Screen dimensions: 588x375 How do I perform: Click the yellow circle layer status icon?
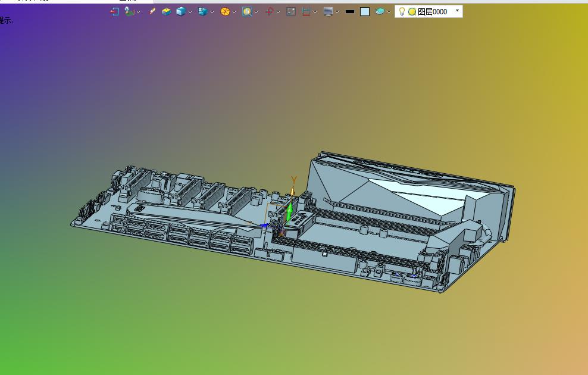pyautogui.click(x=412, y=12)
